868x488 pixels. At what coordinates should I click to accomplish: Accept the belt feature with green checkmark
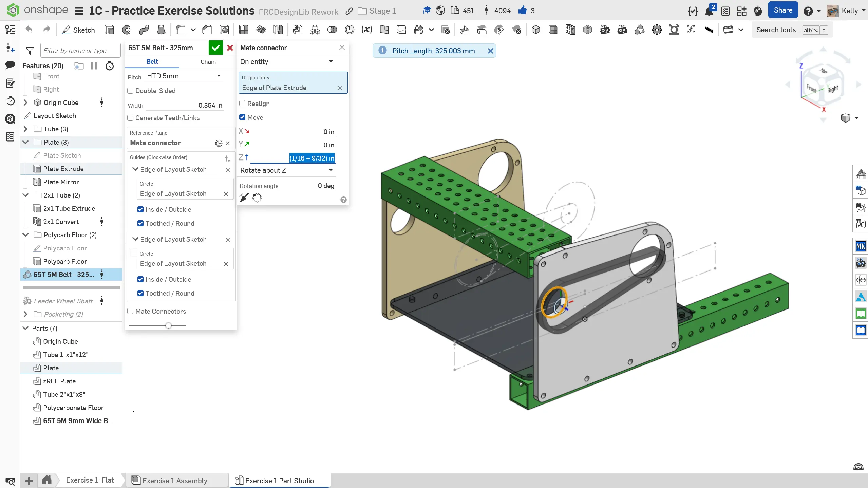(215, 48)
